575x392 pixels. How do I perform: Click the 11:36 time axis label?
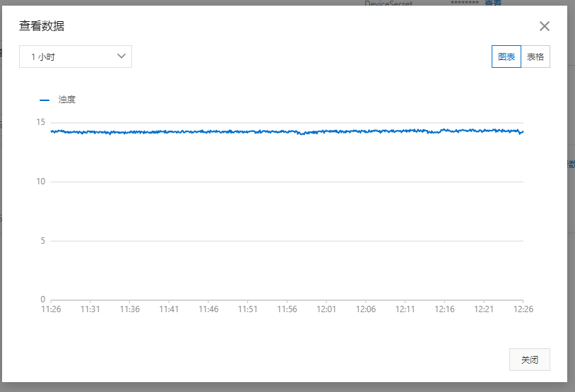click(x=129, y=309)
